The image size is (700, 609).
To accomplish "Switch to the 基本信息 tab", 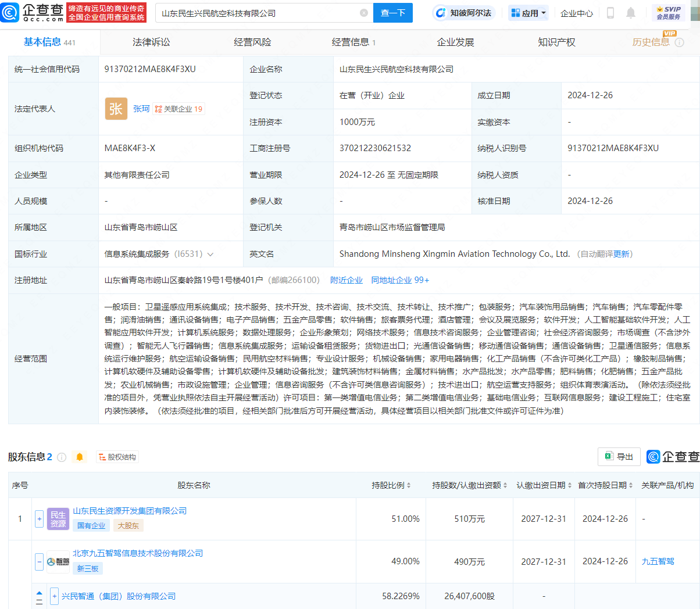I will point(49,42).
